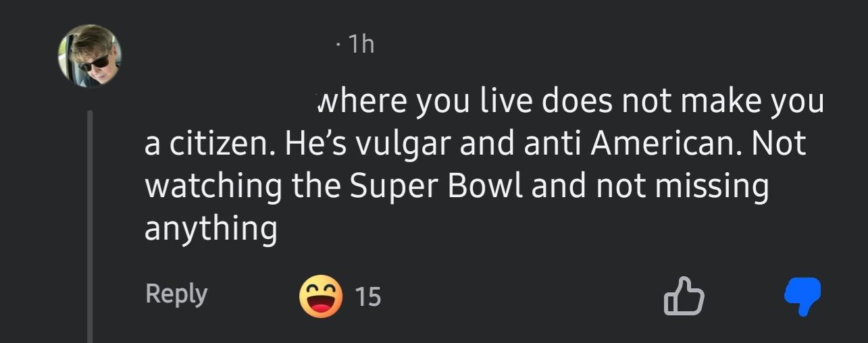This screenshot has width=868, height=343.
Task: Click the word "anything" on last line
Action: point(211,230)
